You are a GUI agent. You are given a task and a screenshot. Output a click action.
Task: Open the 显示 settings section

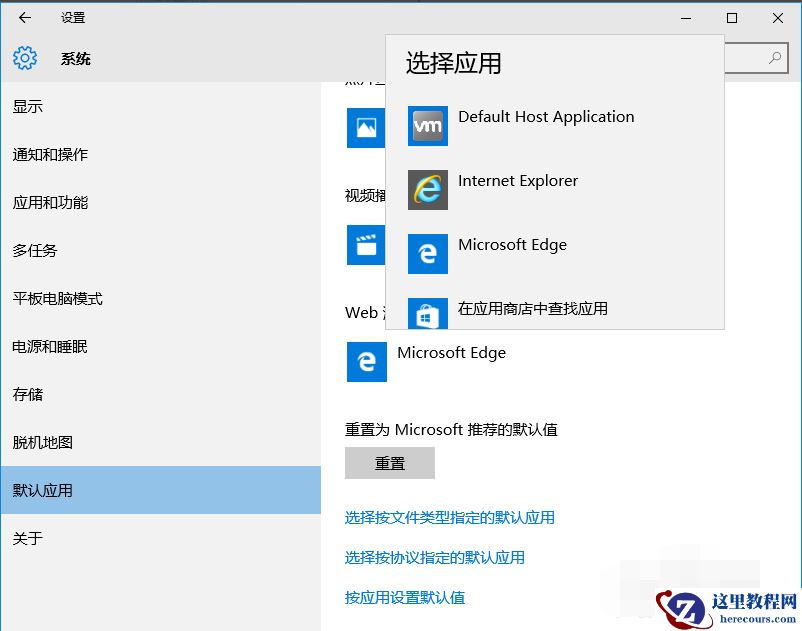pyautogui.click(x=27, y=106)
